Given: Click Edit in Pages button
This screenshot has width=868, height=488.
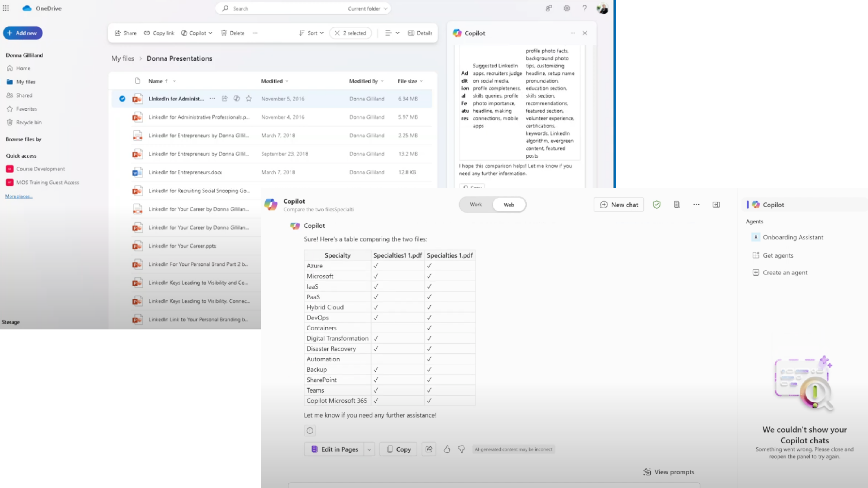Looking at the screenshot, I should (334, 449).
